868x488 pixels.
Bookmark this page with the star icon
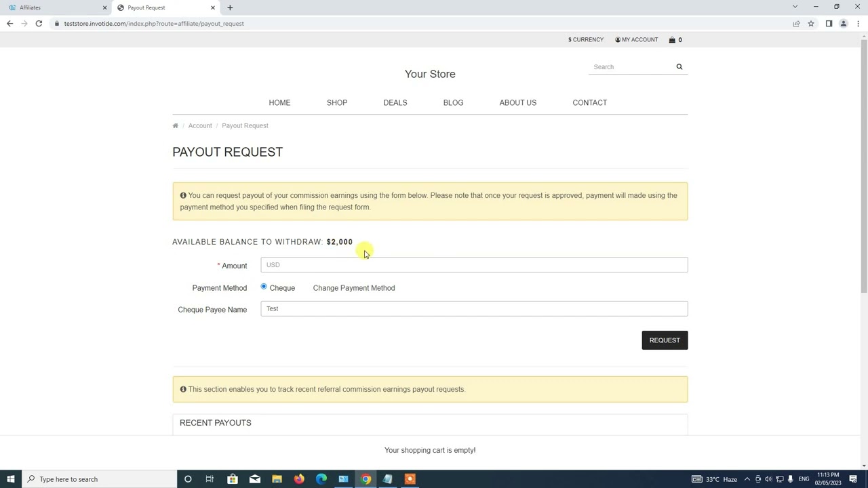point(810,24)
